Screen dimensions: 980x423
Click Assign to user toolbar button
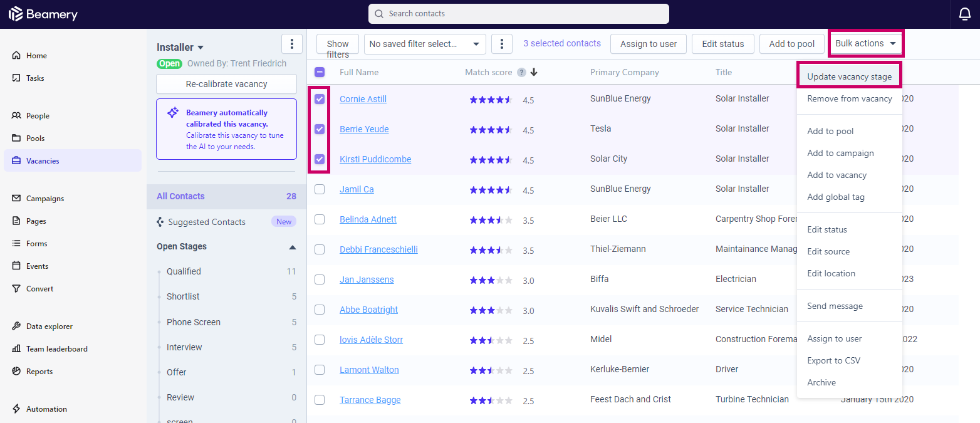point(649,44)
